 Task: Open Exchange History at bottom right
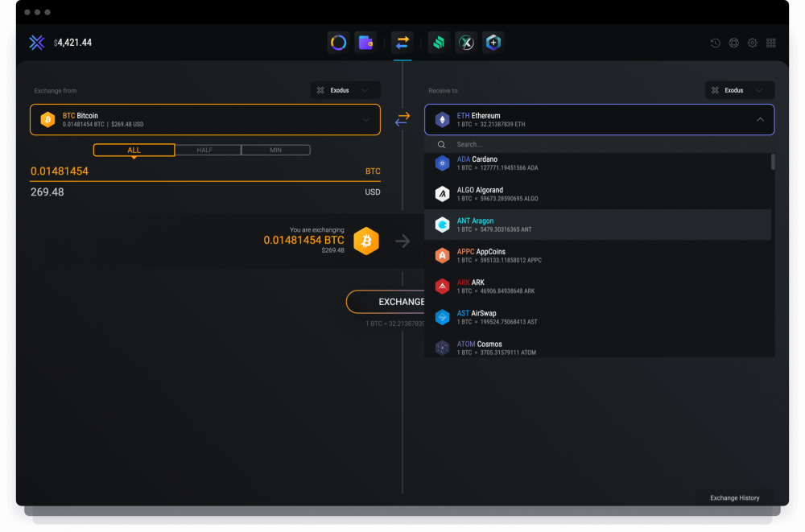click(734, 497)
